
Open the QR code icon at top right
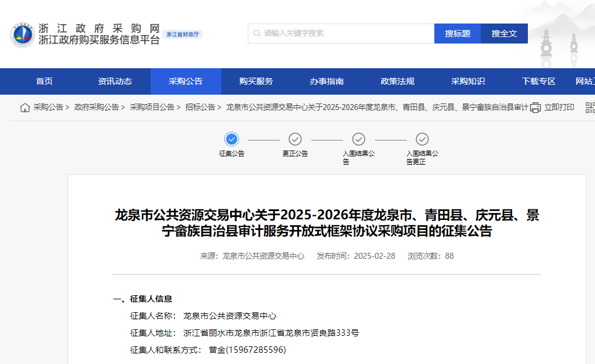[x=591, y=108]
